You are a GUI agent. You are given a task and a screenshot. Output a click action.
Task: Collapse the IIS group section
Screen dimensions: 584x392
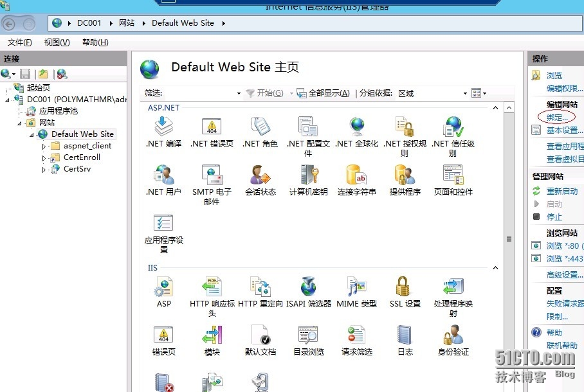(x=495, y=268)
